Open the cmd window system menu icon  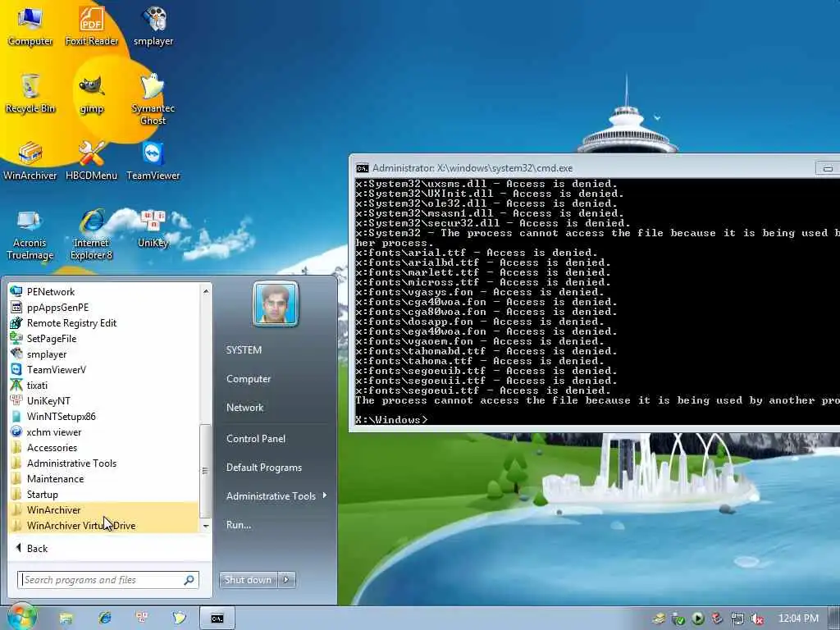click(363, 168)
